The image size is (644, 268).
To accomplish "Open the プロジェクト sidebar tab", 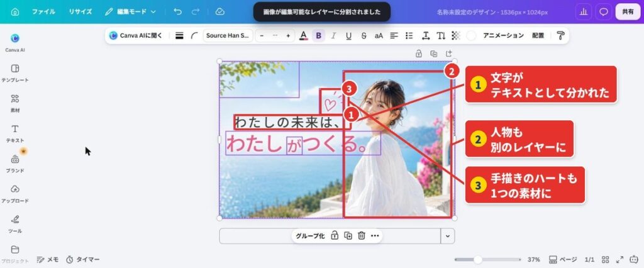I will [x=15, y=254].
